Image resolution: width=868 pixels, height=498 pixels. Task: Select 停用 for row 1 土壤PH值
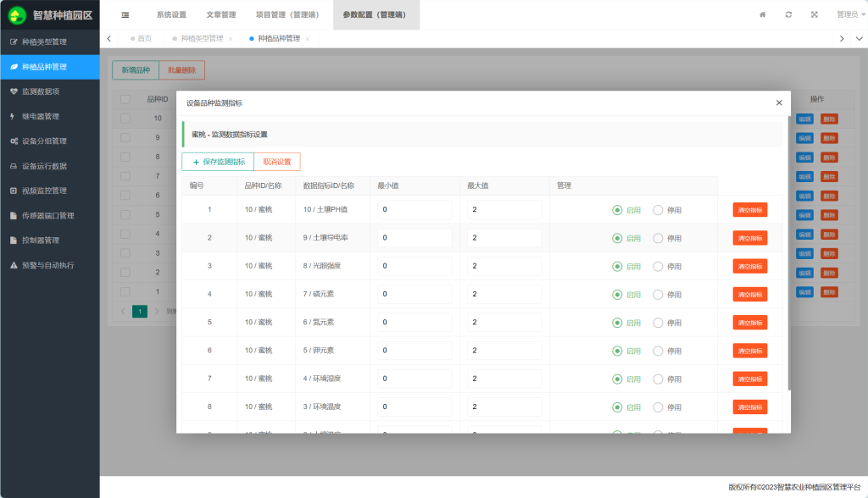click(658, 210)
